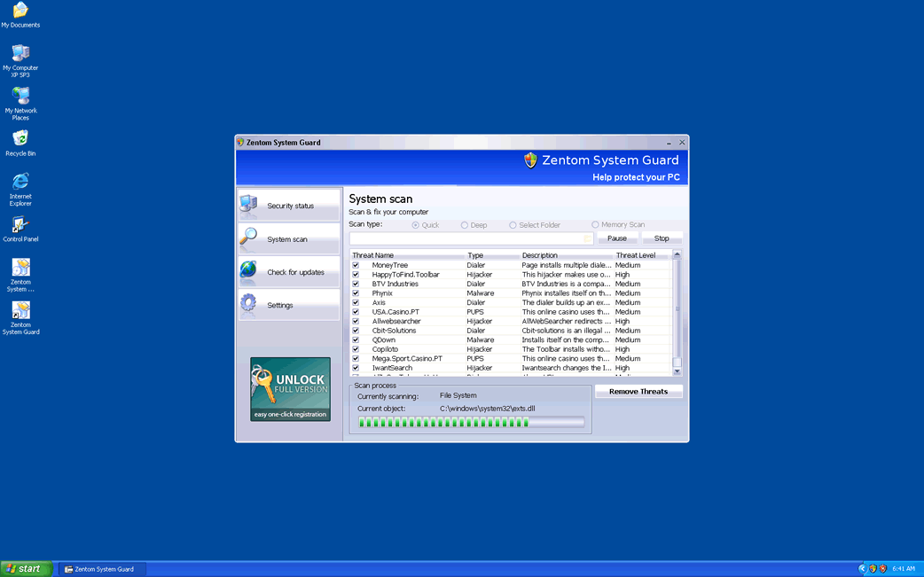Click the Unlock Full Version key banner
This screenshot has width=924, height=577.
coord(290,389)
